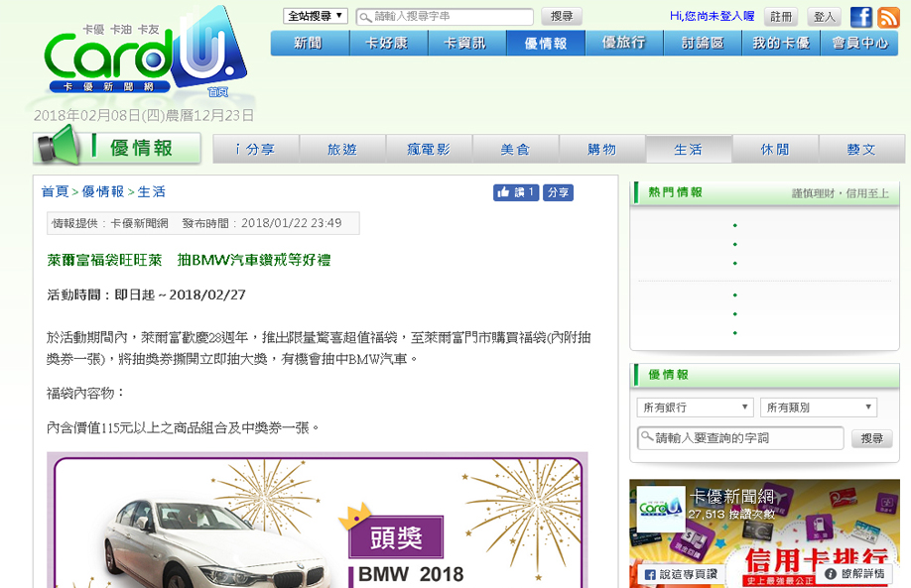Switch to the 美食 tab
Viewport: 911px width, 588px height.
(515, 149)
